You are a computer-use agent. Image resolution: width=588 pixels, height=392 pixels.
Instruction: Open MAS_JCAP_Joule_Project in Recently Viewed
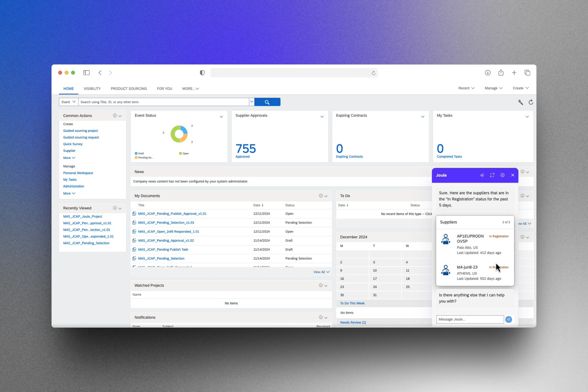pyautogui.click(x=83, y=217)
